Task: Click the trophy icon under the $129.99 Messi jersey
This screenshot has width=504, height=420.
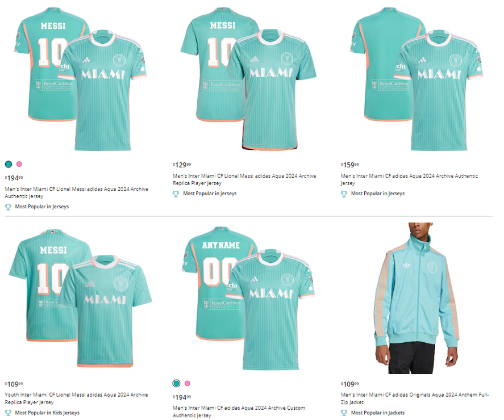Action: [176, 194]
